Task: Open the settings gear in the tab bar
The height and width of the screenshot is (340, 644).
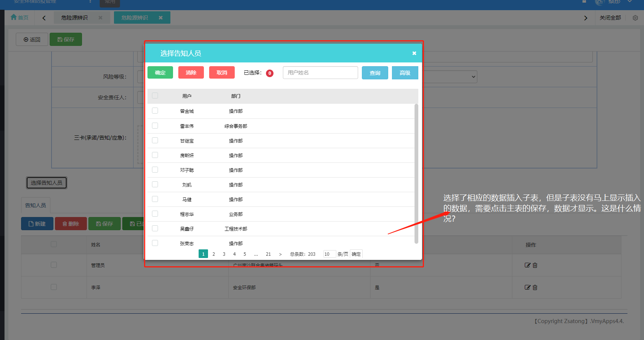Action: pos(635,18)
